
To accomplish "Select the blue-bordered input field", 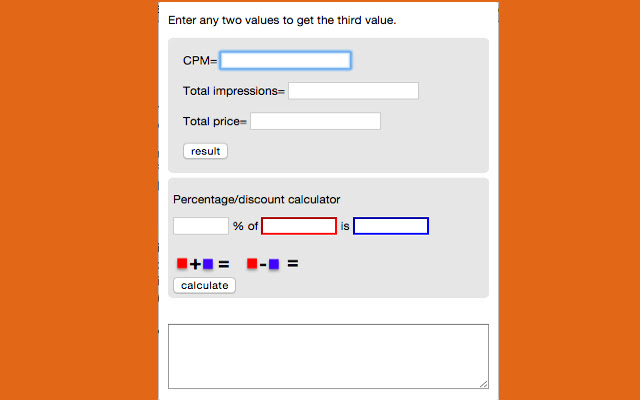I will [x=391, y=226].
